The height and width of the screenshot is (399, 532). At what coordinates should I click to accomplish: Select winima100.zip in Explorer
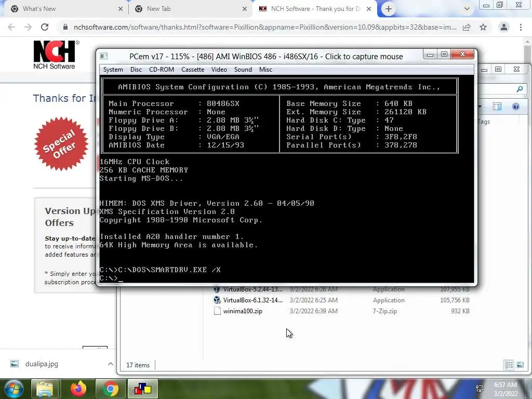point(243,311)
